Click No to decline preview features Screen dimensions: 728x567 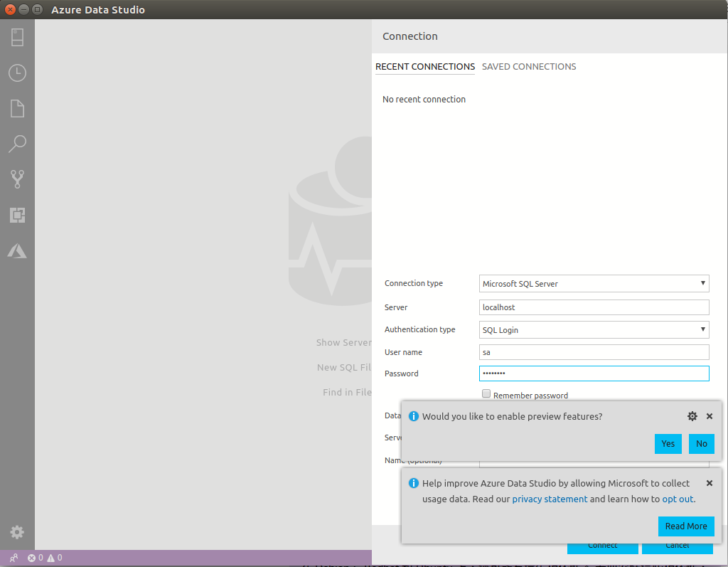click(x=701, y=443)
